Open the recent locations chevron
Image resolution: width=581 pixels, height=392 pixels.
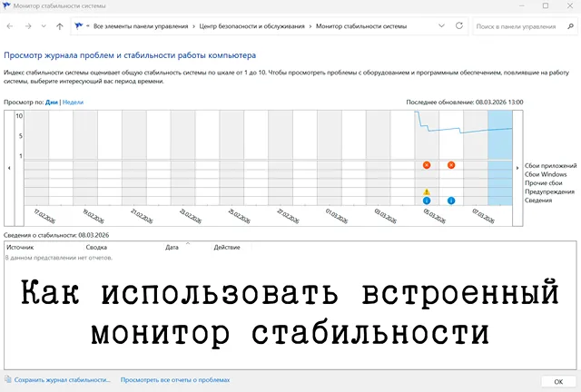(44, 26)
